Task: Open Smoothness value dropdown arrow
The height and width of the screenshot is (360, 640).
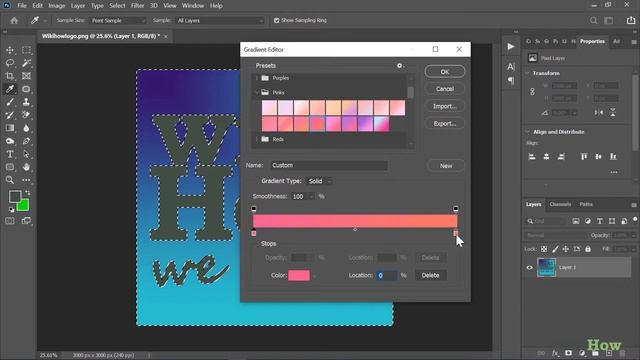Action: point(312,197)
